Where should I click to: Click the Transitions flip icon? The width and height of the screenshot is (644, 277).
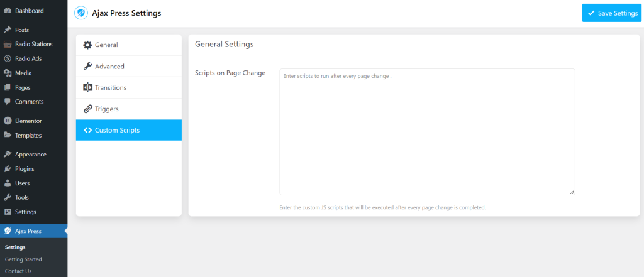click(87, 87)
